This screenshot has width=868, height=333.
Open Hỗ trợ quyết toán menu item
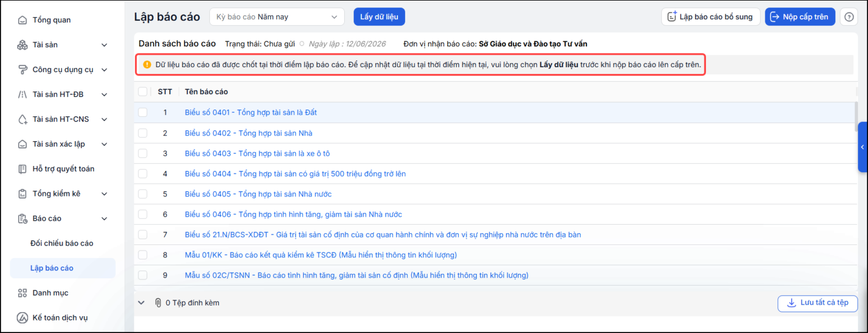pyautogui.click(x=63, y=169)
